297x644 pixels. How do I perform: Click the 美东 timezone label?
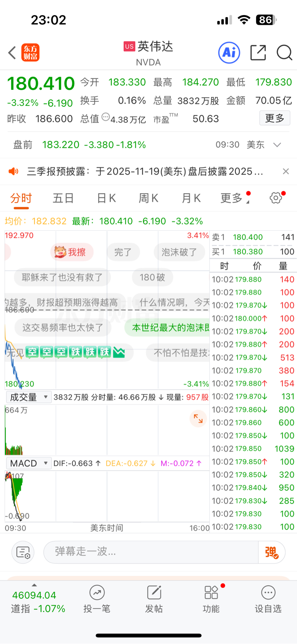coord(256,145)
